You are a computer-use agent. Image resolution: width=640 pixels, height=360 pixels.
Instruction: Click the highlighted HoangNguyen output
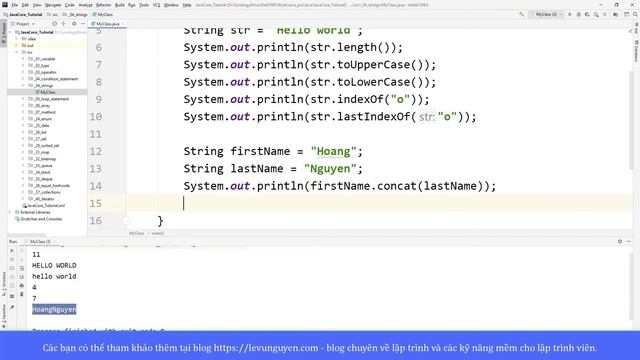54,309
